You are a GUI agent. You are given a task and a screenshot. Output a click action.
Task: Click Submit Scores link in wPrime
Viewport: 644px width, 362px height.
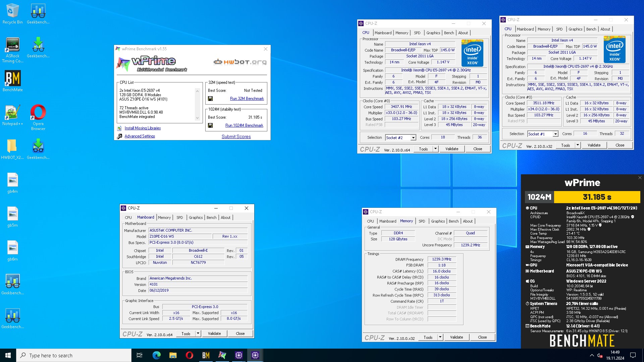pos(236,136)
